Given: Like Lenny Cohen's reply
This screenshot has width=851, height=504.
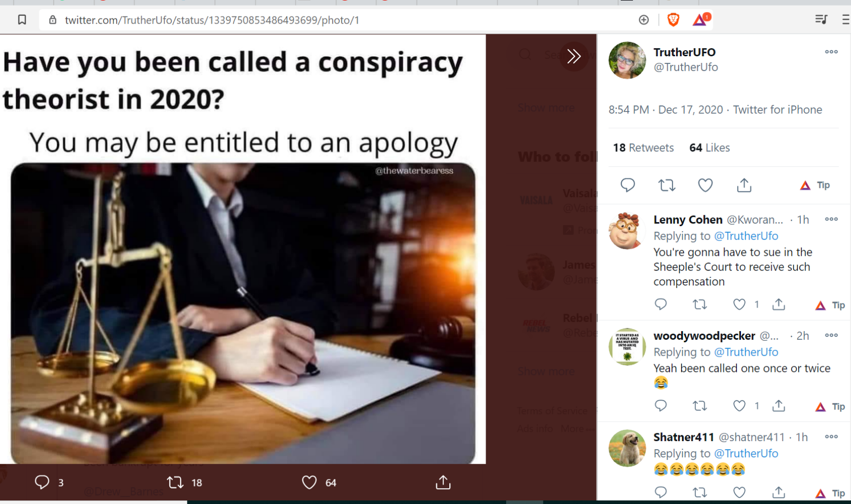Looking at the screenshot, I should (x=739, y=304).
